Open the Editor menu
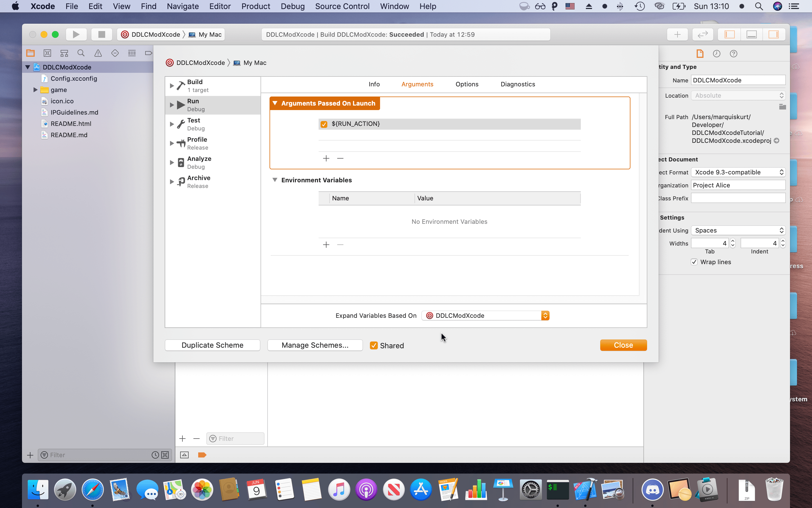812x508 pixels. point(220,6)
